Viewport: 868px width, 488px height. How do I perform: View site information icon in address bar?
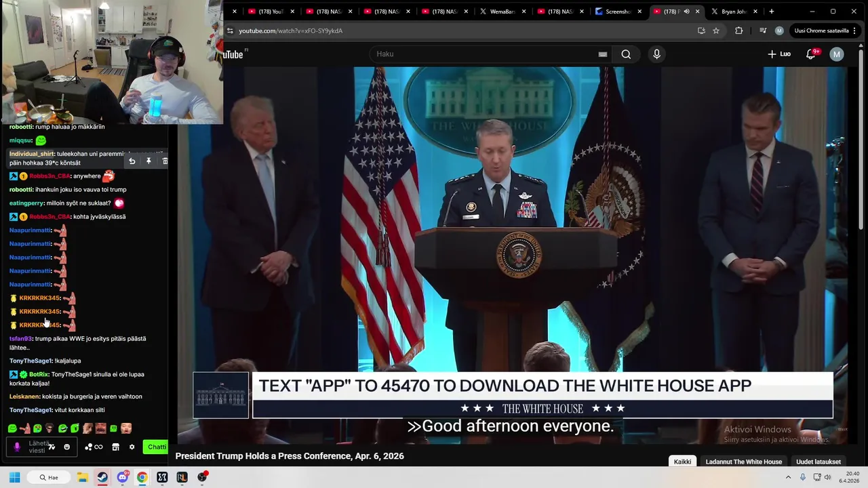click(x=231, y=30)
